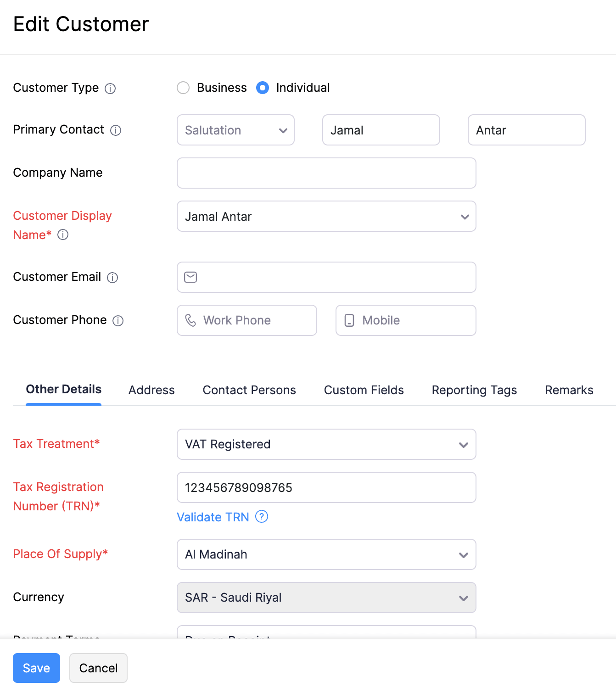Save the customer changes

coord(36,668)
